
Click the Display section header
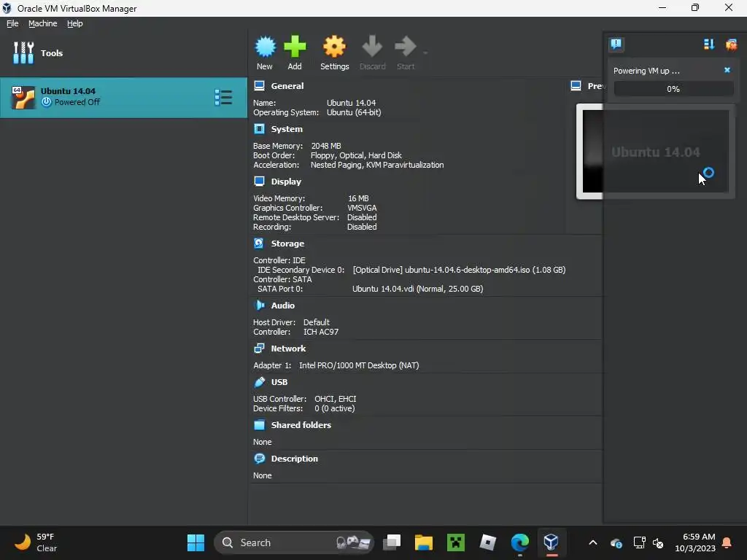point(286,182)
